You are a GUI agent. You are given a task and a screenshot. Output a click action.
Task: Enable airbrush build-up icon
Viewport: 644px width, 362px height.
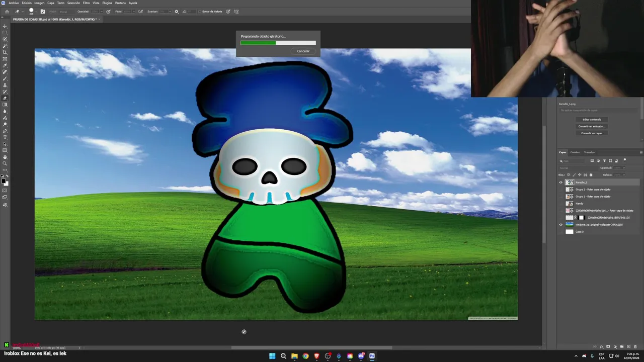pyautogui.click(x=140, y=12)
